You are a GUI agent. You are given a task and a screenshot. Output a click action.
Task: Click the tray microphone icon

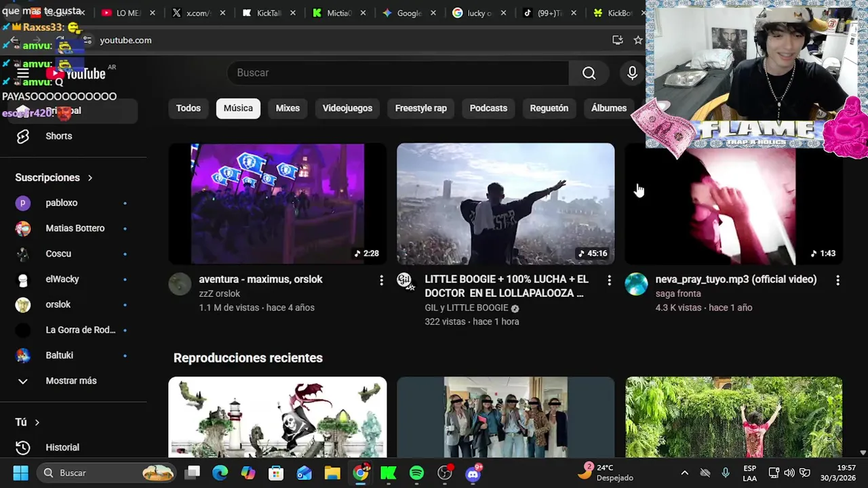coord(726,473)
